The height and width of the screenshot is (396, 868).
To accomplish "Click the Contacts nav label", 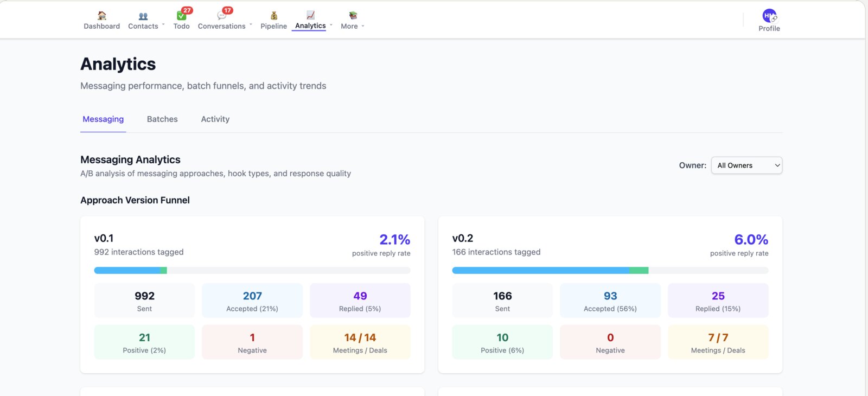I will [143, 26].
